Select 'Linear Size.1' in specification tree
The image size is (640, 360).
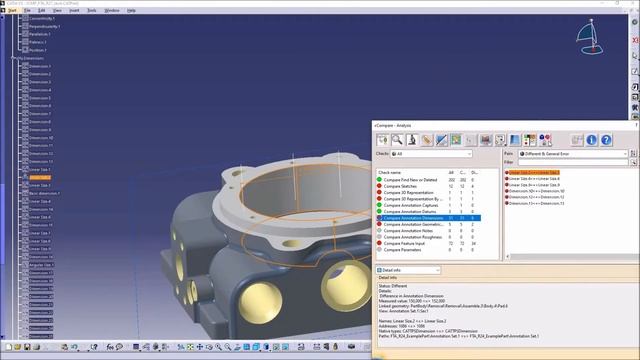40,170
